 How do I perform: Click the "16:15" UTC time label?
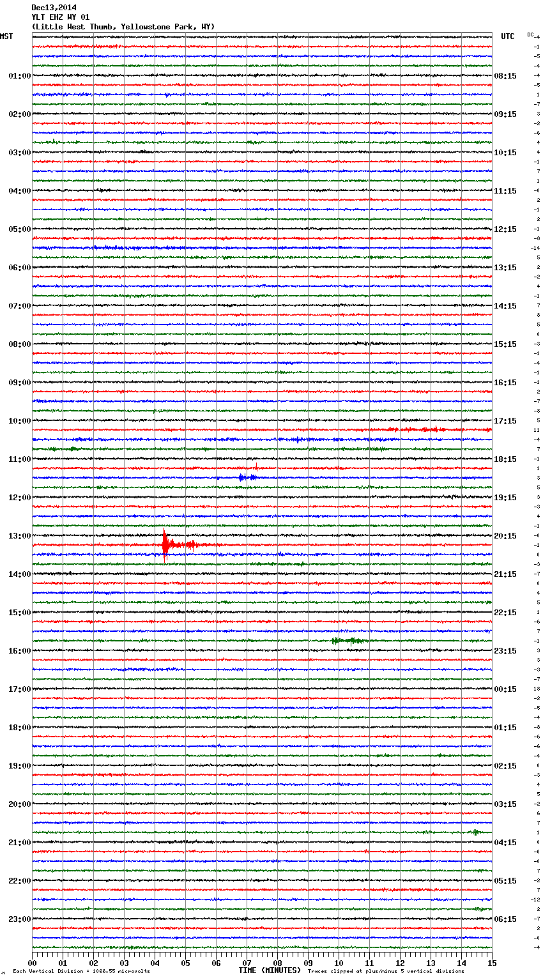(505, 383)
